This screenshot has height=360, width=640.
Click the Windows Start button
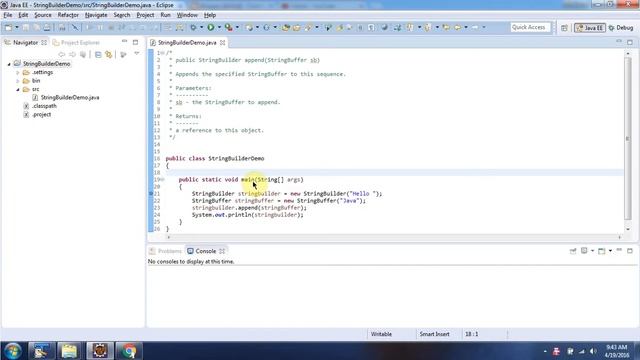click(x=13, y=351)
